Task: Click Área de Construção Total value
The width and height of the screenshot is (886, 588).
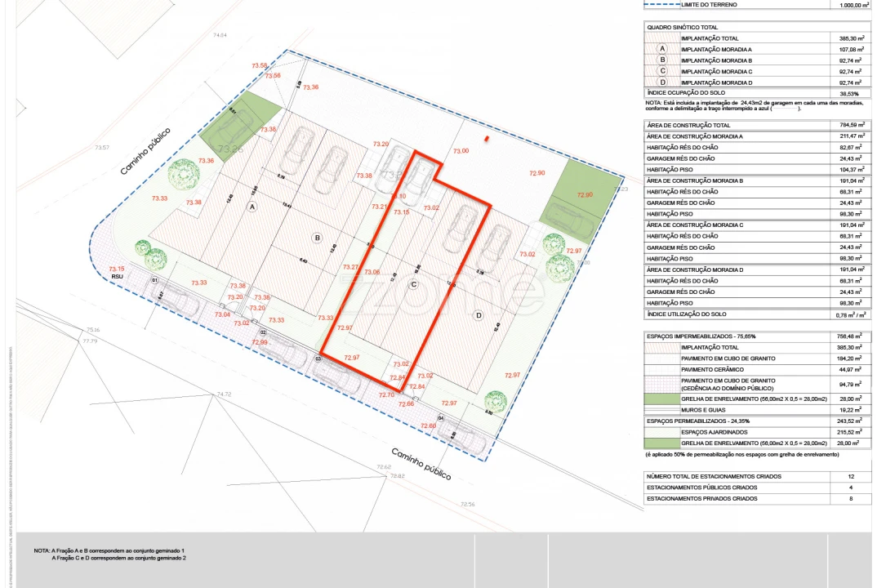Action: (x=852, y=125)
